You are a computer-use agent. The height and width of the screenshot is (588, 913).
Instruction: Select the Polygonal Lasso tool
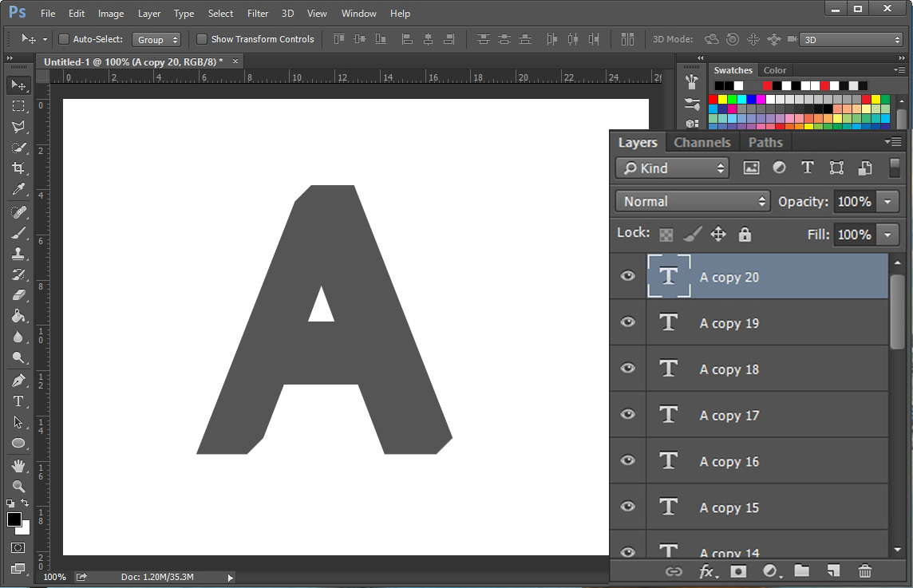[18, 127]
